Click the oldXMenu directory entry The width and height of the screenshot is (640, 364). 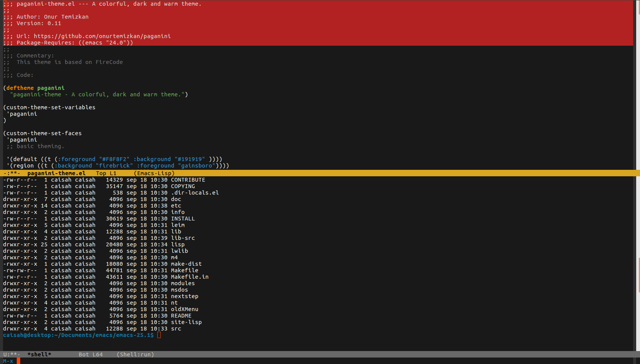point(185,309)
